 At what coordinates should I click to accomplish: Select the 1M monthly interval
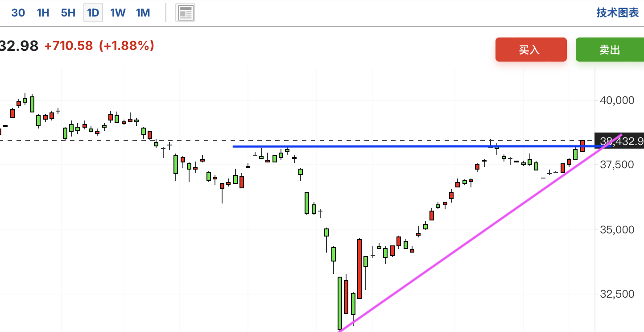tap(143, 12)
